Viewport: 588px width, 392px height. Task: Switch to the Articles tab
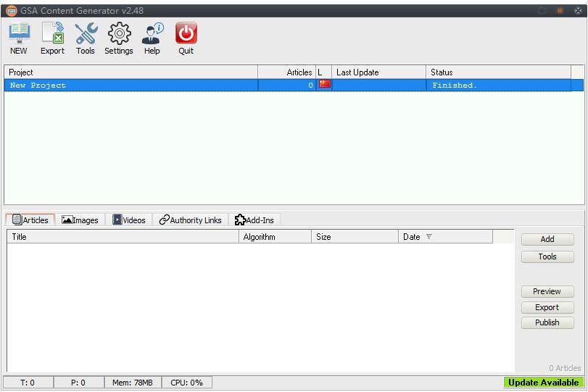tap(30, 220)
